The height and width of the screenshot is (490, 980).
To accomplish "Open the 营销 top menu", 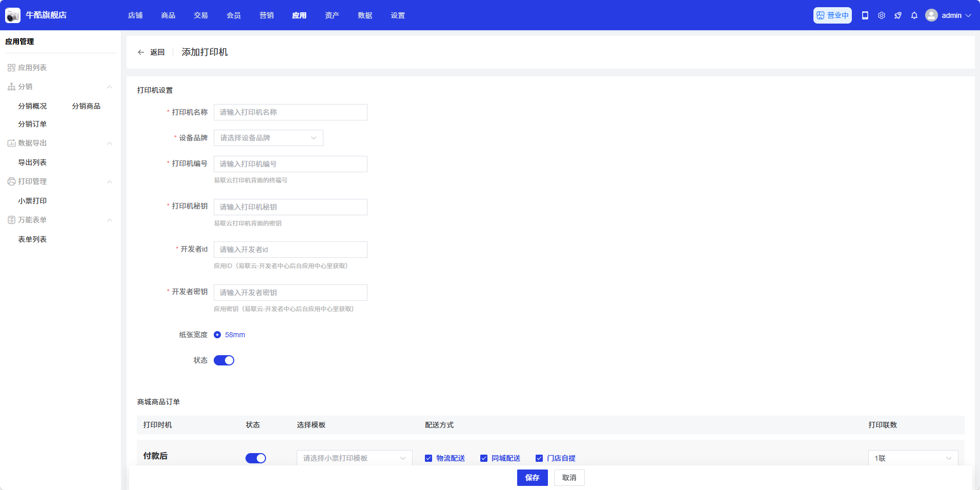I will click(267, 15).
